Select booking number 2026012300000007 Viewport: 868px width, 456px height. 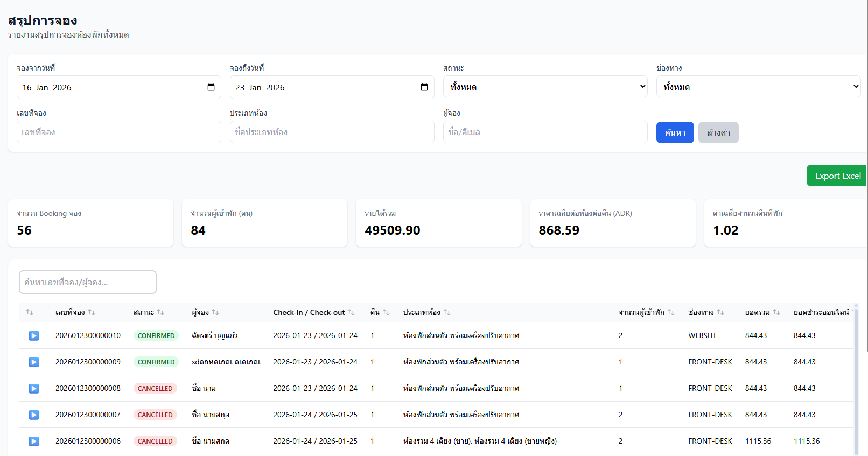88,415
